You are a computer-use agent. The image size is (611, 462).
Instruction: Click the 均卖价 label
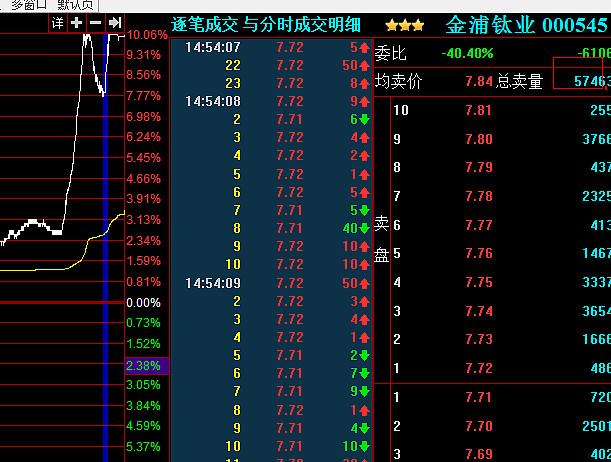398,82
